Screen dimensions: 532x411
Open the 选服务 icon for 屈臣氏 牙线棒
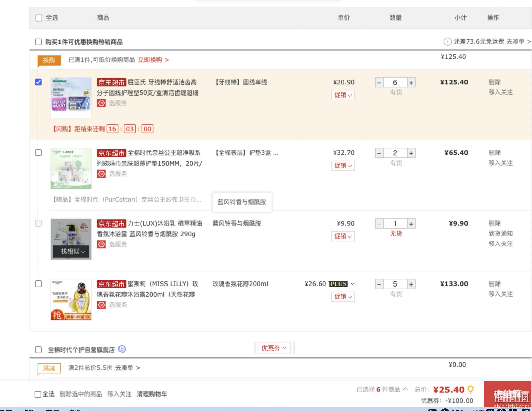(101, 103)
